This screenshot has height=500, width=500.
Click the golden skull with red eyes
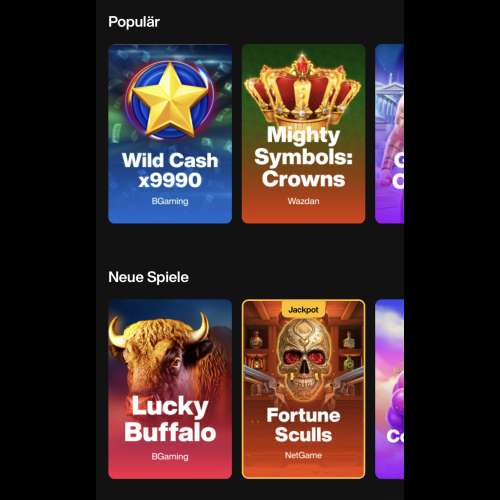(x=304, y=357)
